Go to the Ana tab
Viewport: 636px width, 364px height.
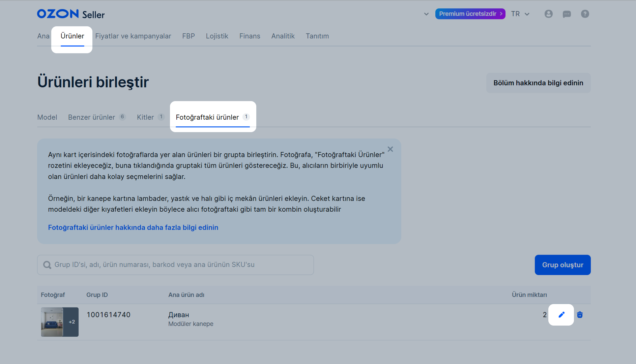coord(44,36)
